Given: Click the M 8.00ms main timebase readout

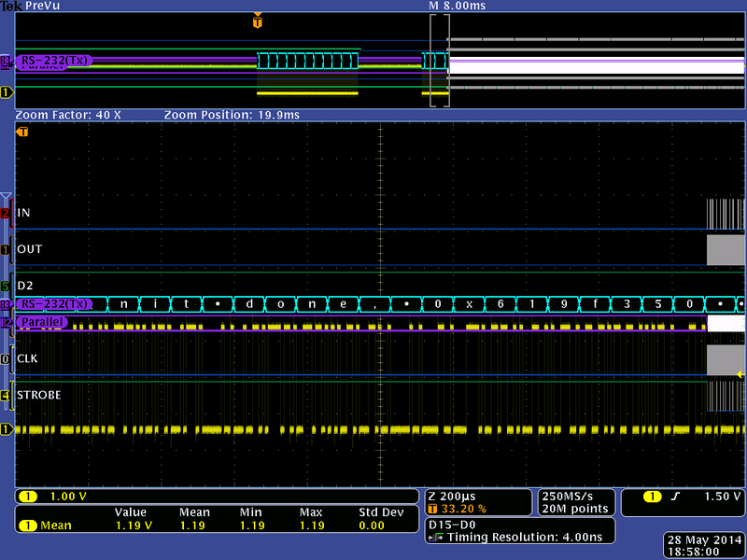Looking at the screenshot, I should coord(457,6).
